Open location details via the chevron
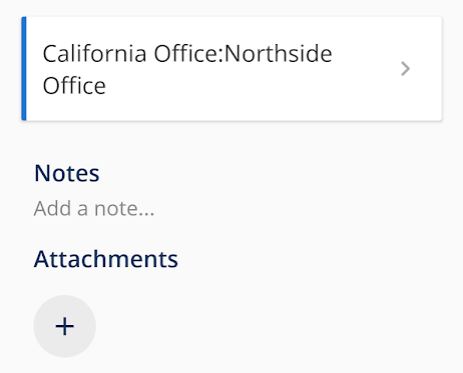The image size is (463, 373). (405, 69)
